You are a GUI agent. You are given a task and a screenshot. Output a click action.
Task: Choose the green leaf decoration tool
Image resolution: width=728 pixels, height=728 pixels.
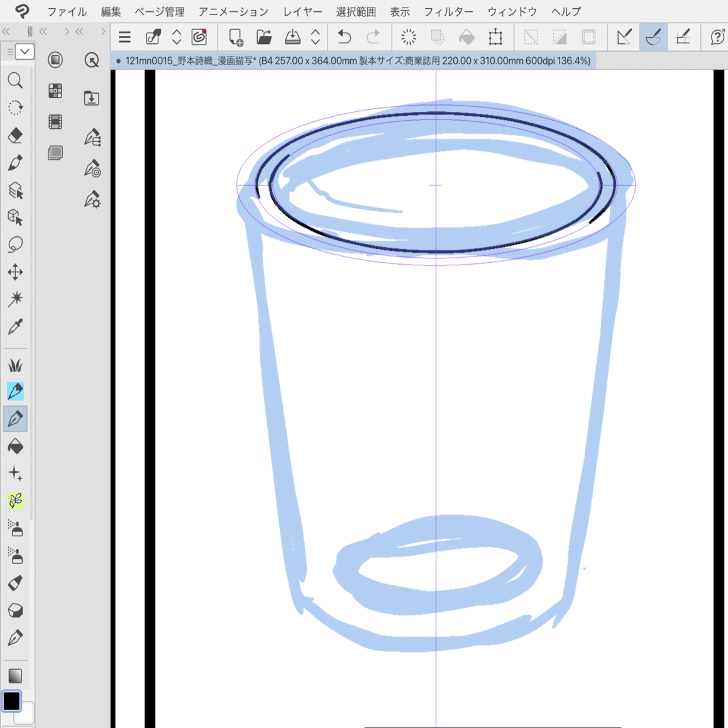click(x=15, y=500)
